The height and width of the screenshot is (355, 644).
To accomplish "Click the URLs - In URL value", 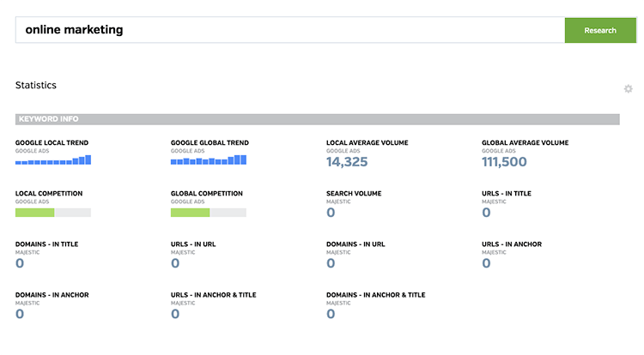I will click(x=175, y=263).
